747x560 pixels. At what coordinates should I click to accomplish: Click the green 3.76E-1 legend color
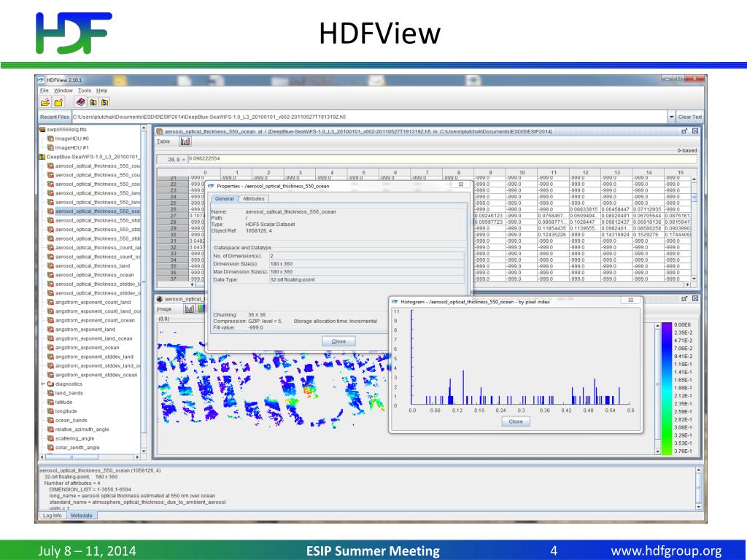click(667, 451)
